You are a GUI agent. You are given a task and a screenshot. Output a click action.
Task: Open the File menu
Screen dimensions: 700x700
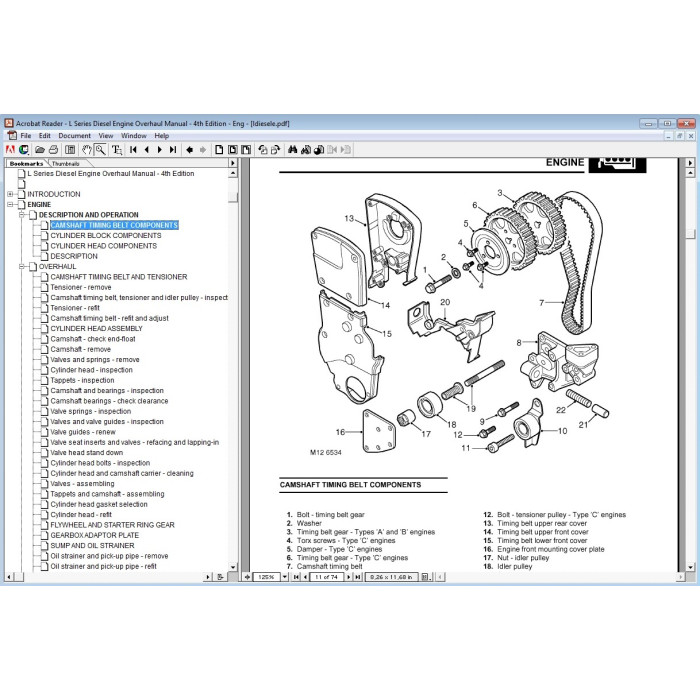pos(25,136)
